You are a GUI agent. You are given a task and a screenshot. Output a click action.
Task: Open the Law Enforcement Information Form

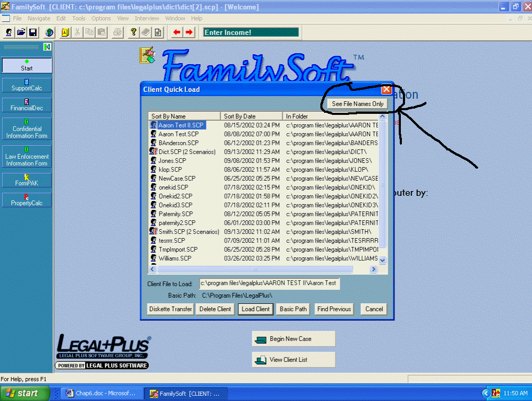[x=27, y=157]
